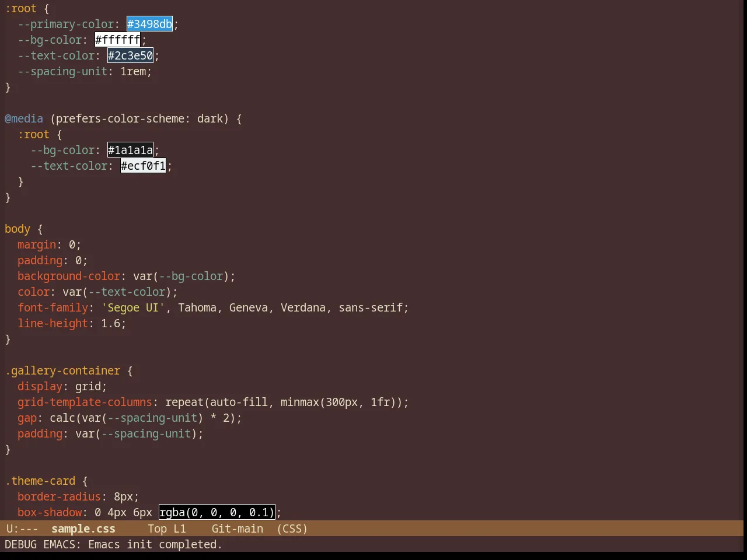Click the 'background-color' property

(69, 276)
